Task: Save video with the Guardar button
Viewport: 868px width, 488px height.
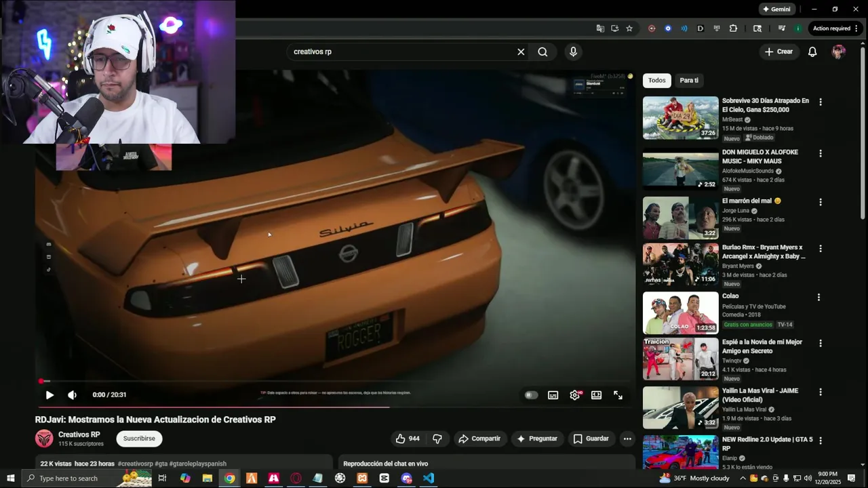Action: (591, 439)
